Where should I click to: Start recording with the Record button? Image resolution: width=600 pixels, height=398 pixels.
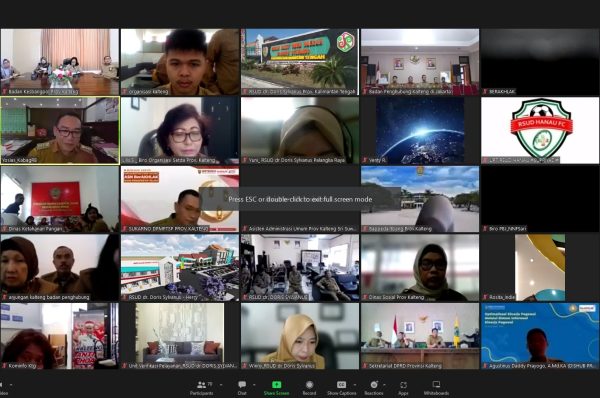coord(309,388)
